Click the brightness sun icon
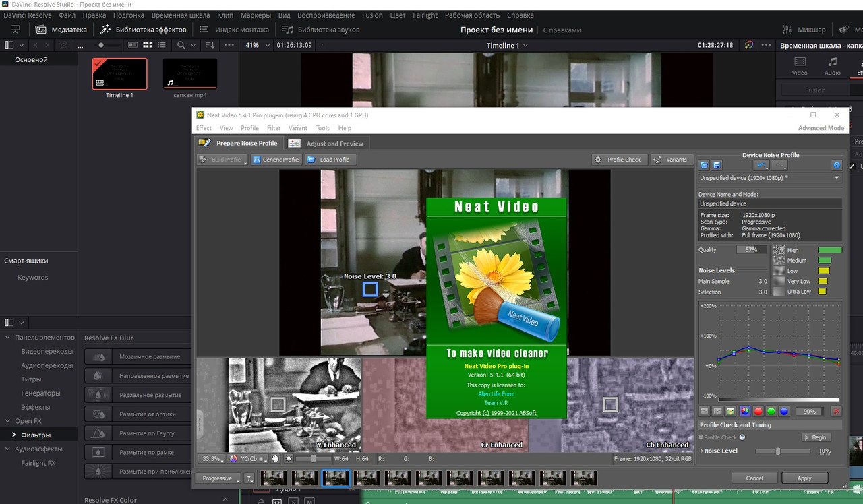The image size is (863, 504). (289, 458)
